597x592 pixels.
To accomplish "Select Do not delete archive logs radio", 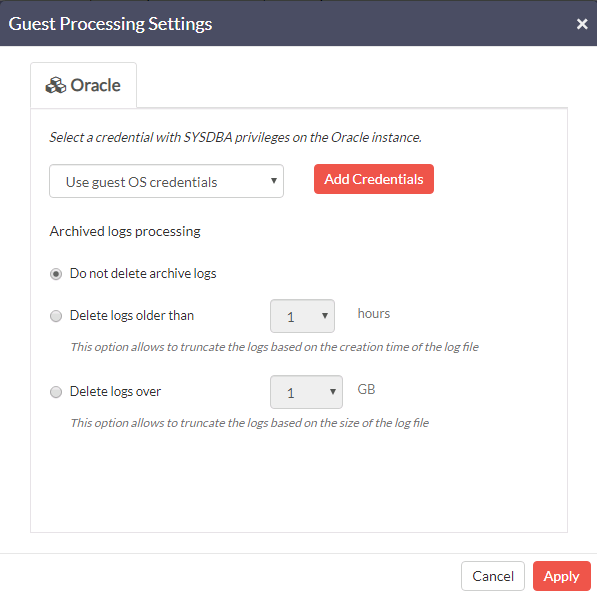I will coord(56,274).
